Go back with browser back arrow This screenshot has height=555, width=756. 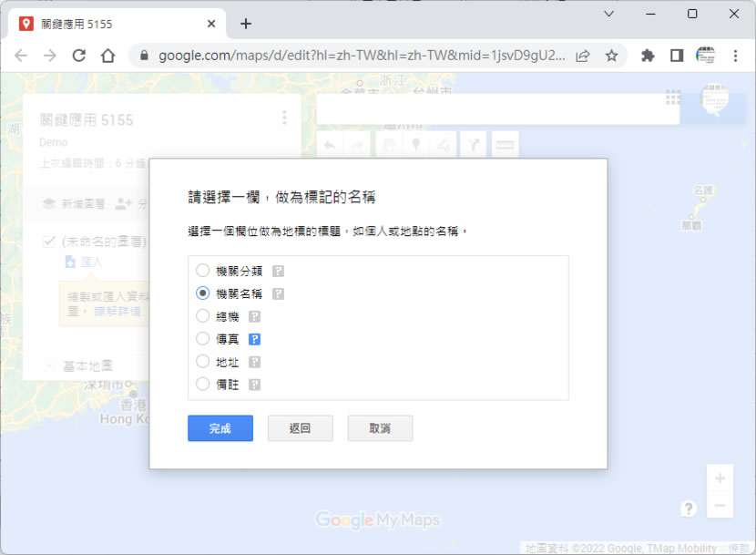(x=21, y=56)
